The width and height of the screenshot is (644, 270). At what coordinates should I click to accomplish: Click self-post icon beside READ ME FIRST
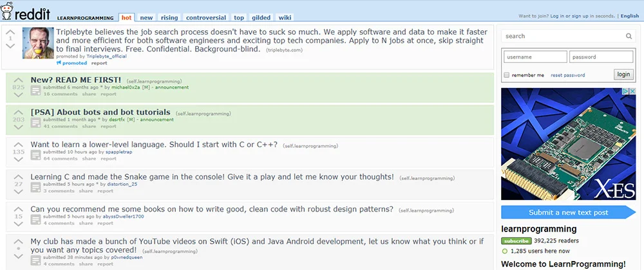35,91
